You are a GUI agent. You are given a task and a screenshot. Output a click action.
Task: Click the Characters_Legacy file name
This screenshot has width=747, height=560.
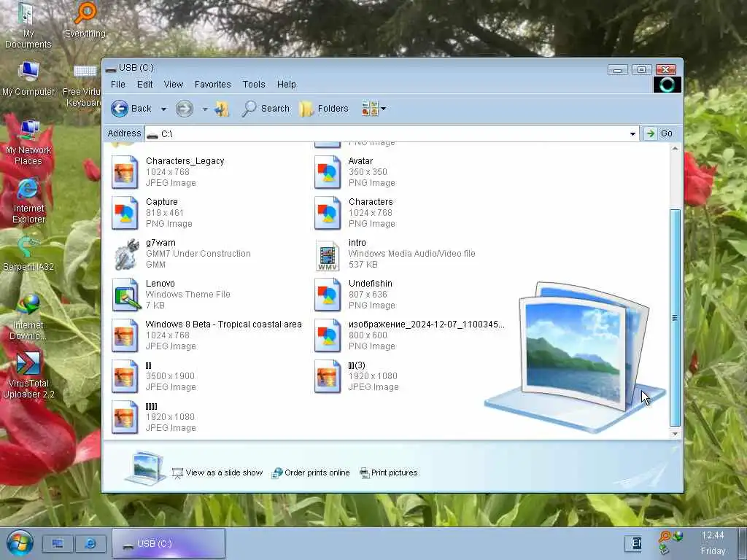click(x=185, y=161)
